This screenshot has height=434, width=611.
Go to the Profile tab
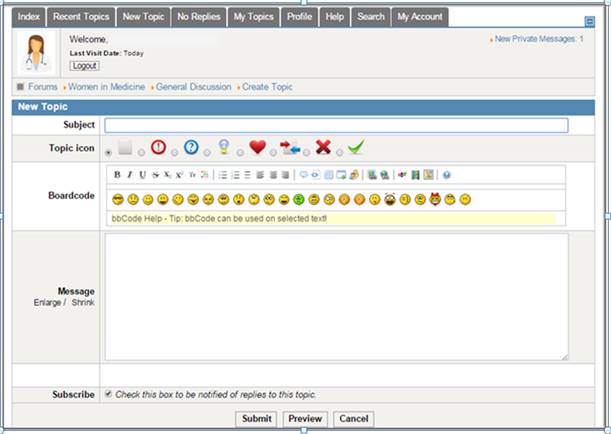click(300, 17)
